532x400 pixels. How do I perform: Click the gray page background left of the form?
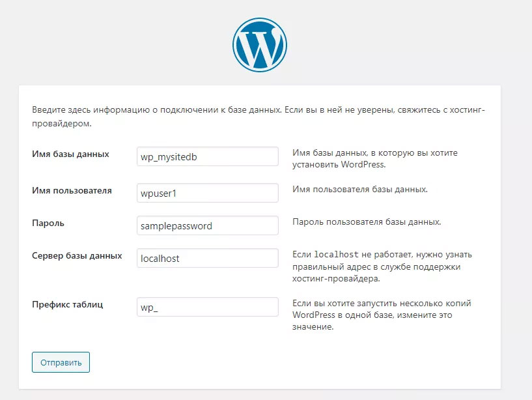pyautogui.click(x=9, y=228)
